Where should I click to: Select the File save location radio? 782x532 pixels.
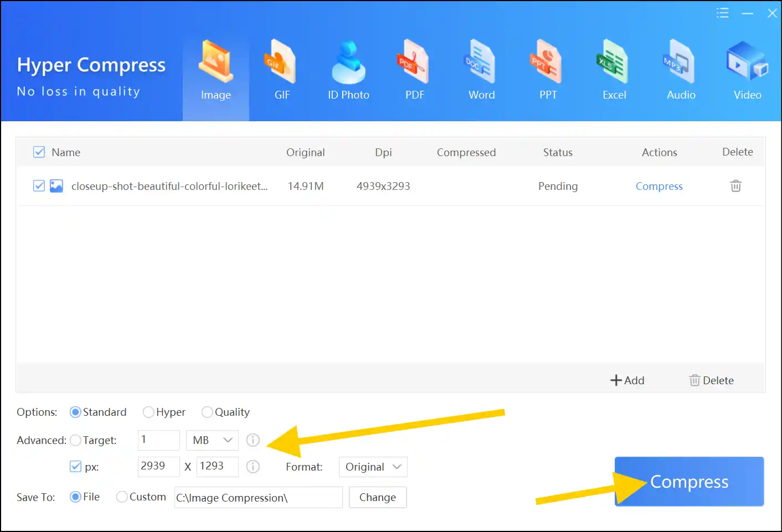[75, 497]
